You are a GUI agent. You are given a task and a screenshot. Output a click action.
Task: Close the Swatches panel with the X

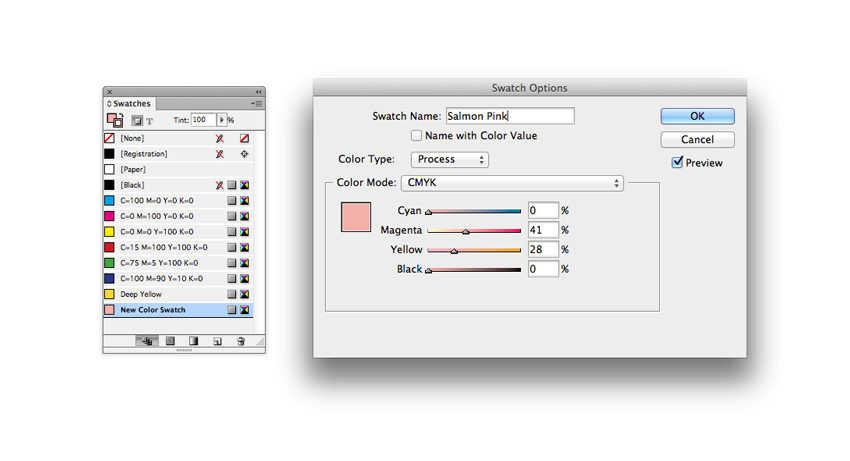point(110,92)
